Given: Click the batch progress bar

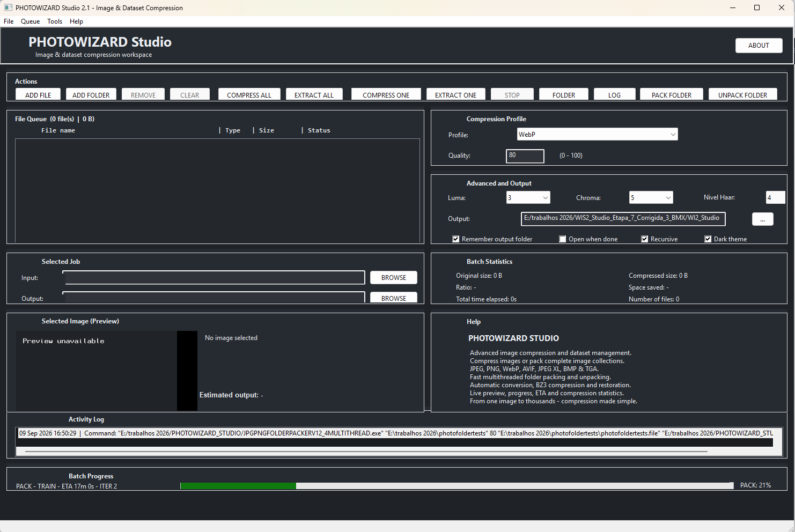Looking at the screenshot, I should coord(457,485).
